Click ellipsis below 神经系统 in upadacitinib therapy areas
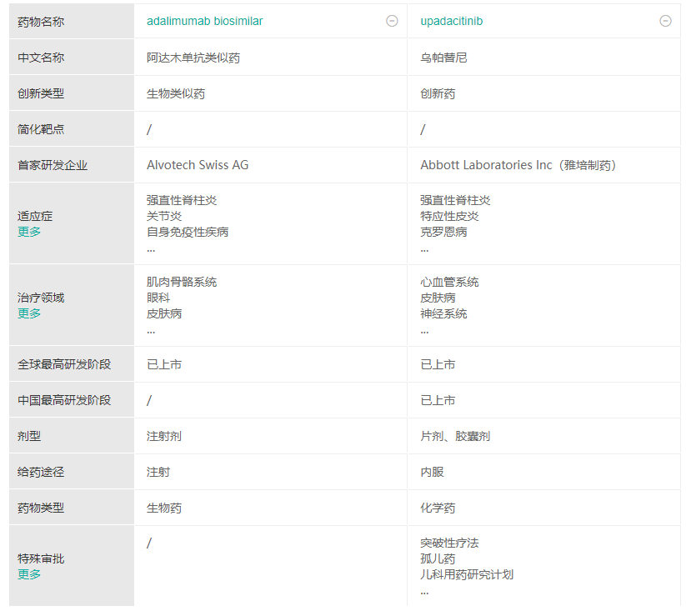Viewport: 686px width, 616px height. pos(424,330)
